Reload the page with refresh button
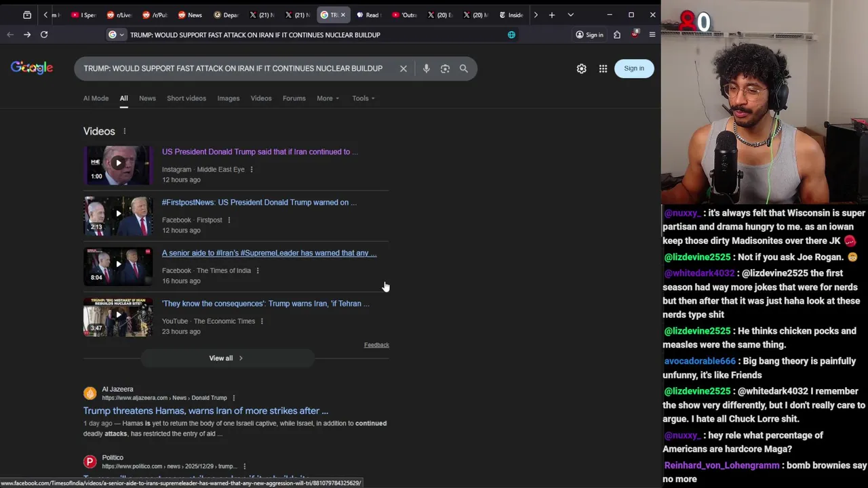 pos(44,35)
